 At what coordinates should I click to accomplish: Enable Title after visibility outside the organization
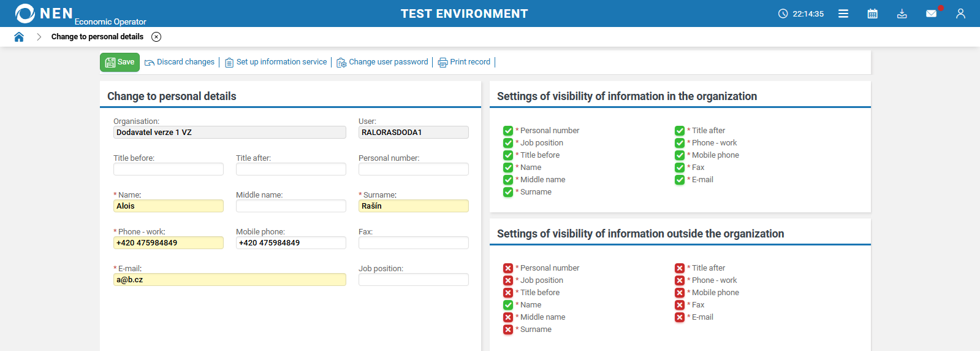click(x=680, y=268)
